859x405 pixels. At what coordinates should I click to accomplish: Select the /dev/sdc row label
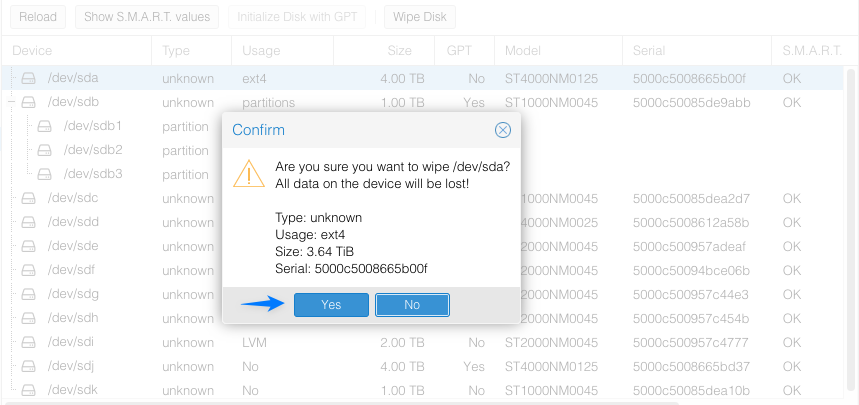[73, 198]
